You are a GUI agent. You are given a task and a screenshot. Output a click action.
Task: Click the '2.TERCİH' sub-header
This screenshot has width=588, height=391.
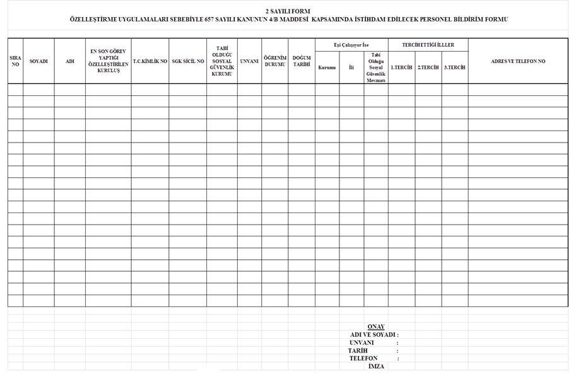[x=428, y=67]
